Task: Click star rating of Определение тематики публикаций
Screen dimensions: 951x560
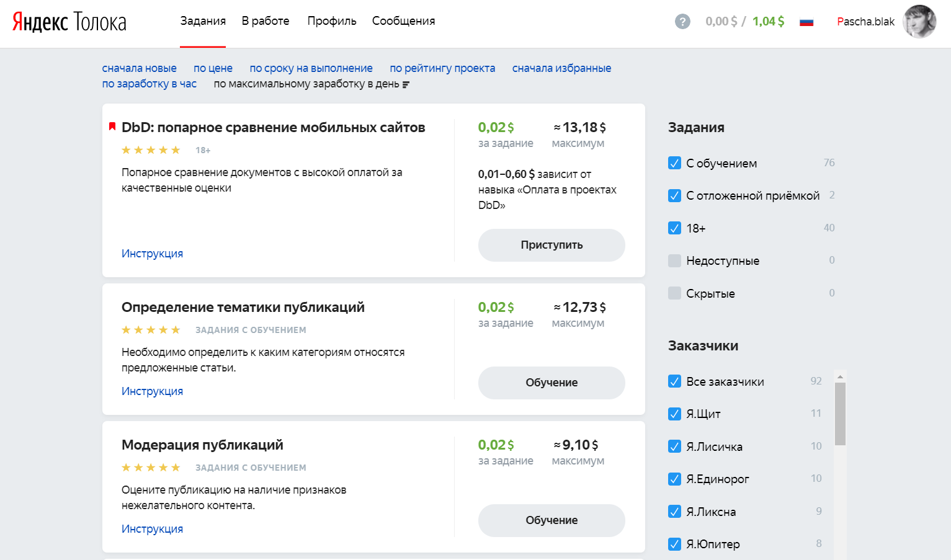Action: 151,330
